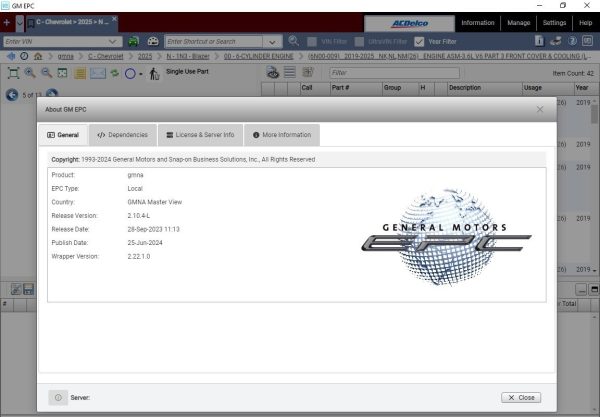Go to previous illustration arrow
This screenshot has height=417, width=600.
(x=12, y=95)
